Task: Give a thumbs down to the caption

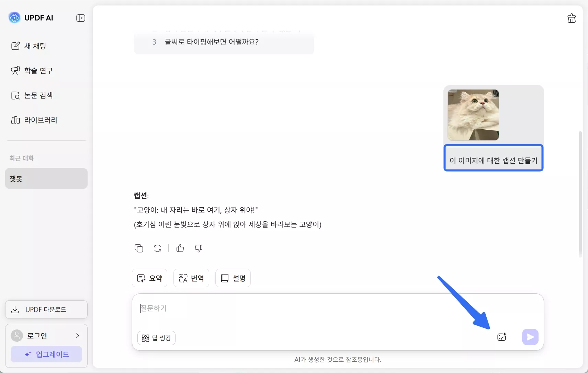Action: [x=199, y=248]
